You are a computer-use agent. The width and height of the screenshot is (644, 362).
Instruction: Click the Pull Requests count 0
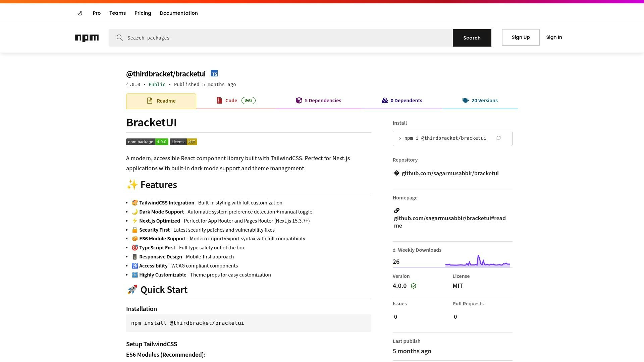pos(455,317)
